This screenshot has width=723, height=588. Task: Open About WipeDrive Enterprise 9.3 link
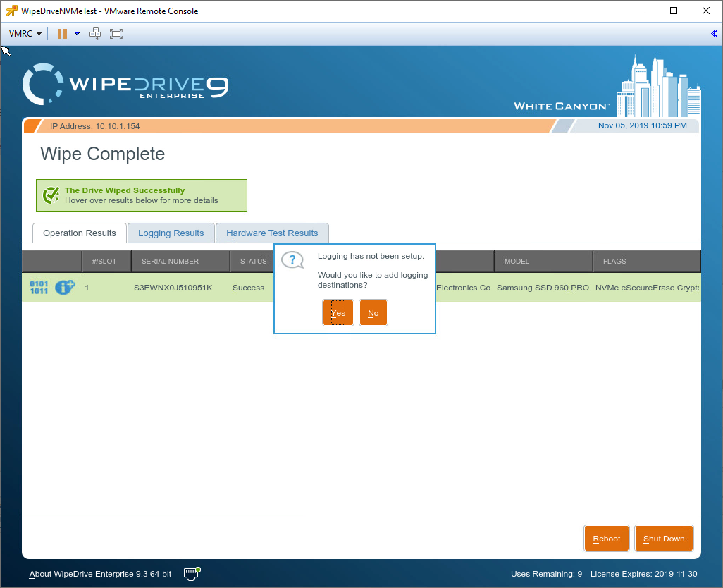tap(100, 574)
